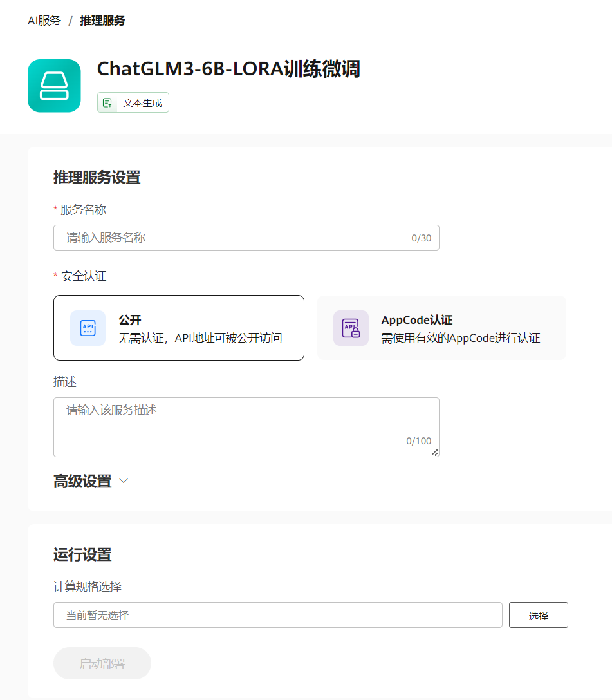Click the 推理服务 breadcrumb item
The height and width of the screenshot is (700, 612).
click(x=102, y=21)
